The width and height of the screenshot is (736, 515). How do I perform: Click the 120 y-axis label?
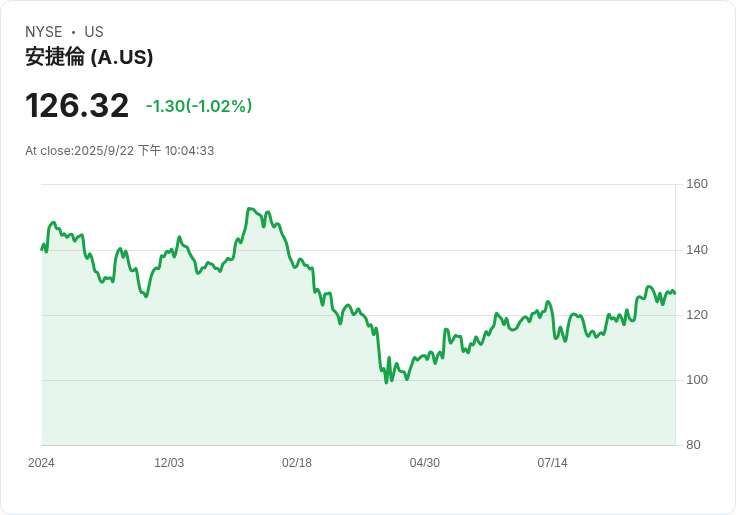click(697, 315)
